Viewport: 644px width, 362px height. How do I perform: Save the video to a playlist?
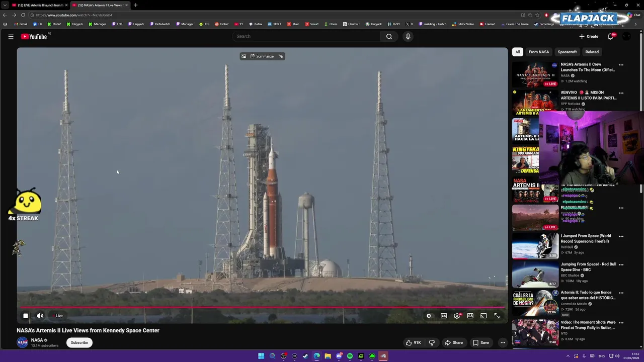(x=481, y=342)
